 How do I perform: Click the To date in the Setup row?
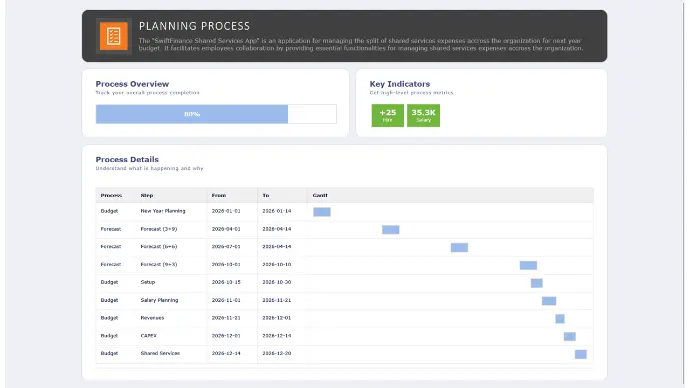pos(277,282)
